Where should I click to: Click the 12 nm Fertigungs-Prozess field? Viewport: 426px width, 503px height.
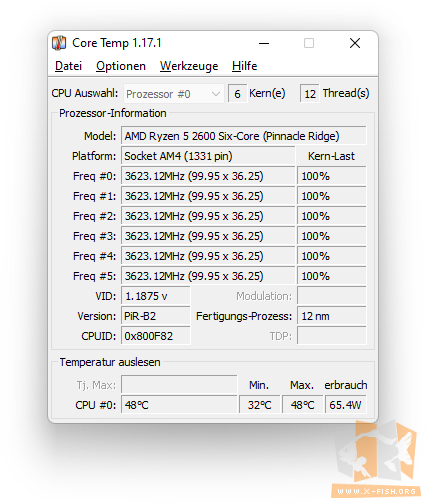coord(331,316)
